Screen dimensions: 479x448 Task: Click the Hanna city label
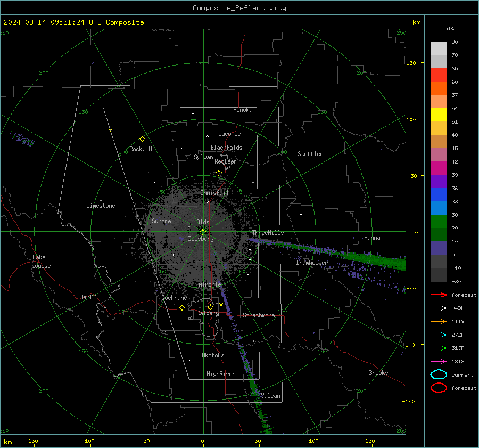[x=372, y=238]
